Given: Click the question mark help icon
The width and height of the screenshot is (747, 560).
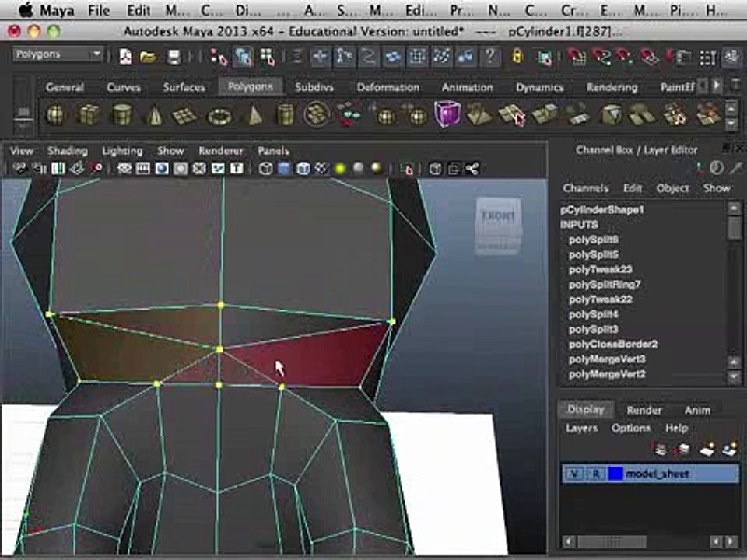Looking at the screenshot, I should tap(489, 57).
